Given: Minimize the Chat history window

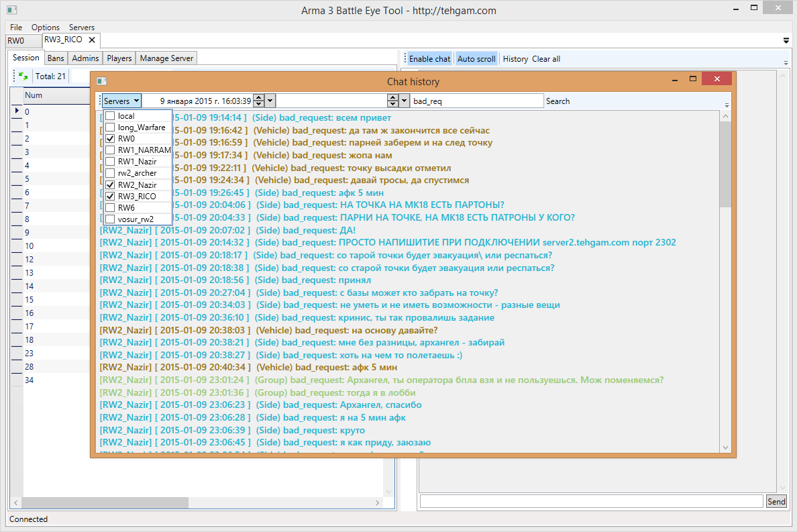Looking at the screenshot, I should point(675,79).
